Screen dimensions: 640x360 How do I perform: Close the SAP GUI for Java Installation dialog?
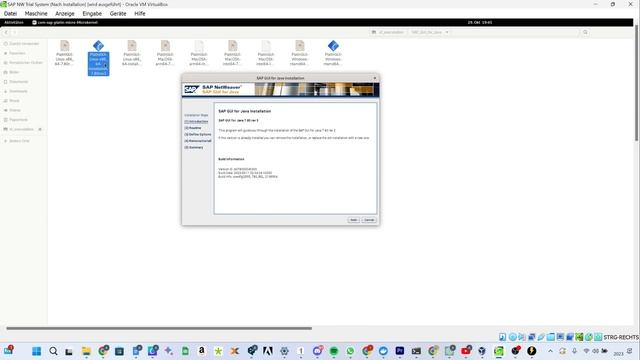click(375, 78)
